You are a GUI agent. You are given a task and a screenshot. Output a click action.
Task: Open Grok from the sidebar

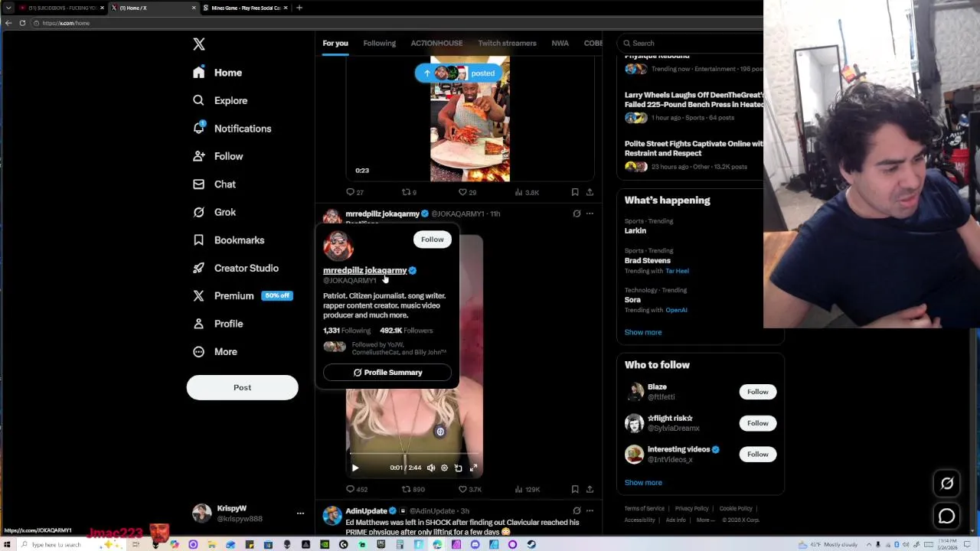tap(214, 212)
